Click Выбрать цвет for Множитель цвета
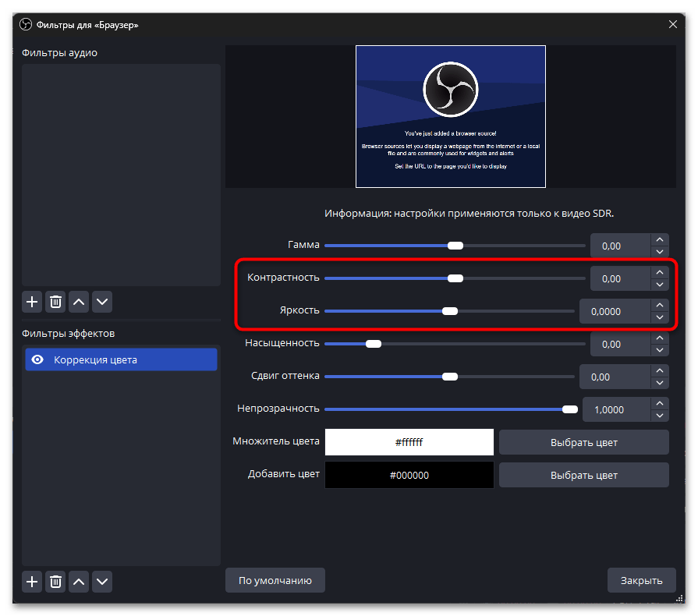Viewport: 698px width, 616px height. click(583, 442)
